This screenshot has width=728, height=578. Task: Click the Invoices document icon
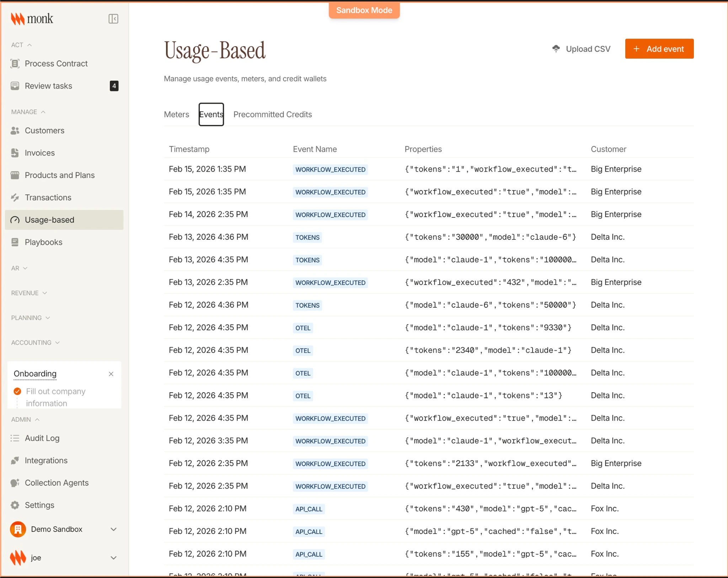click(x=15, y=153)
